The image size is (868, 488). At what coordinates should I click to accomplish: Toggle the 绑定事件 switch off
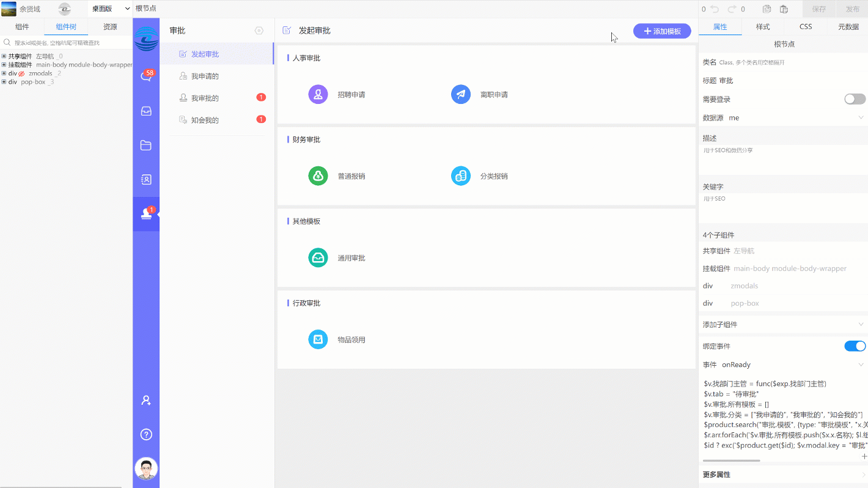coord(855,346)
